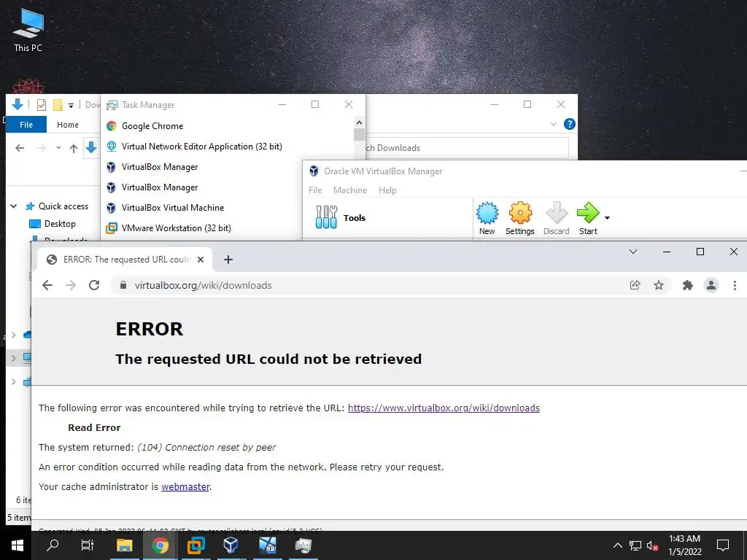This screenshot has width=747, height=560.
Task: Open the notification center icon
Action: tap(723, 545)
